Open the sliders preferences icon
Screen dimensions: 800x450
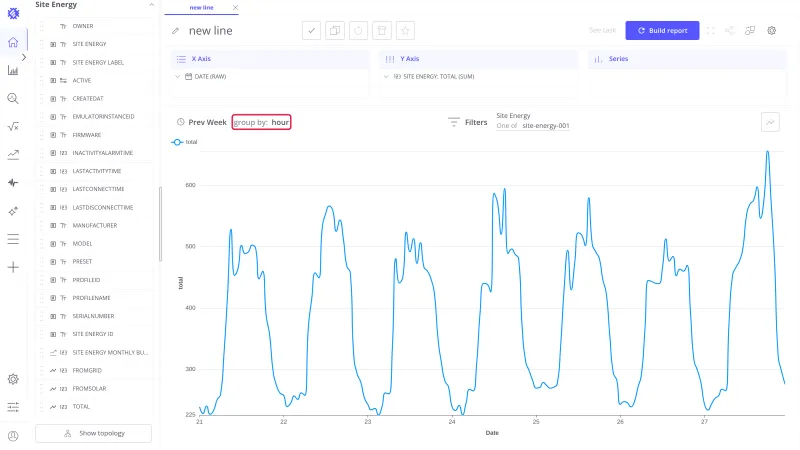[13, 407]
